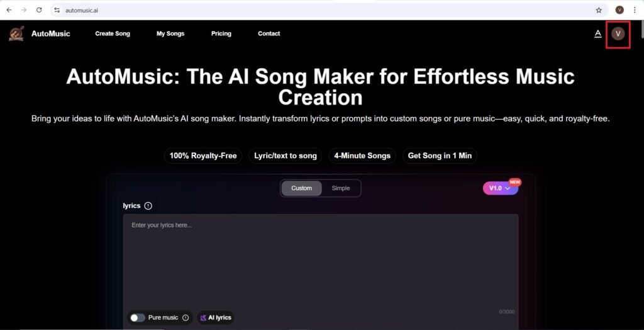Click the Pure music info icon
The image size is (644, 330).
[186, 317]
